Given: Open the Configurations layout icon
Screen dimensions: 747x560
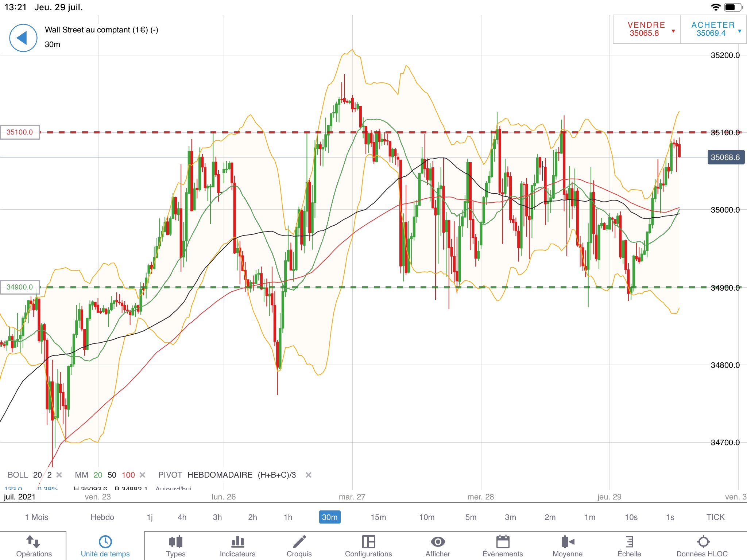Looking at the screenshot, I should coord(368,542).
